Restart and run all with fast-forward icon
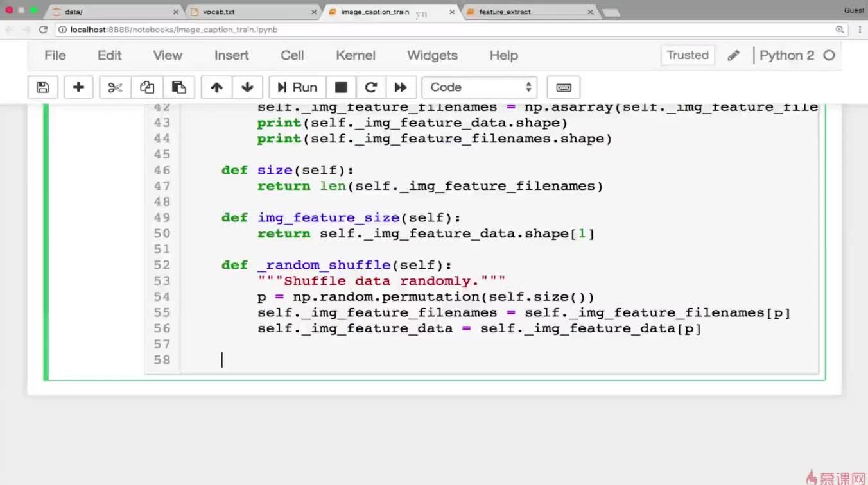The width and height of the screenshot is (868, 485). tap(401, 87)
